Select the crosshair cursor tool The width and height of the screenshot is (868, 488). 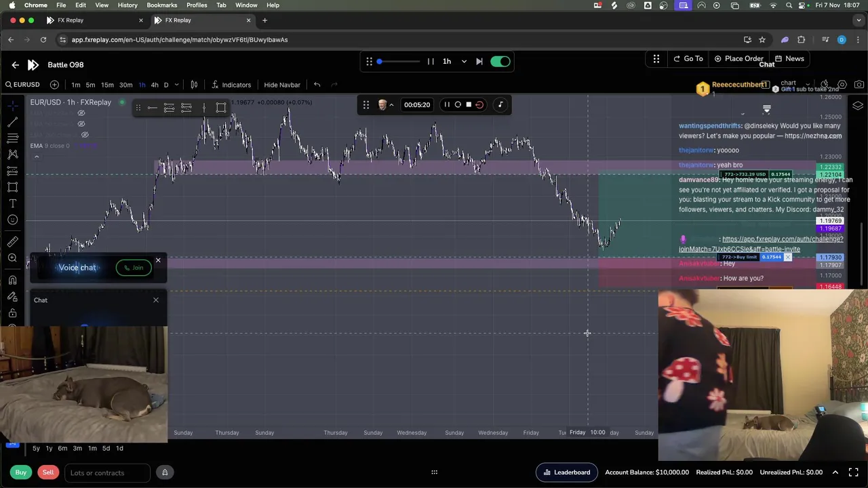click(x=12, y=105)
